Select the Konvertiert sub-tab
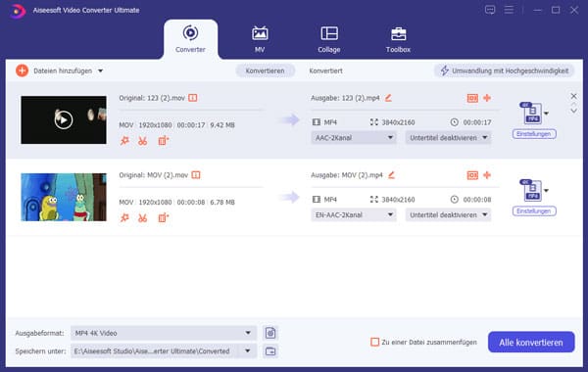This screenshot has height=372, width=588. (x=325, y=70)
